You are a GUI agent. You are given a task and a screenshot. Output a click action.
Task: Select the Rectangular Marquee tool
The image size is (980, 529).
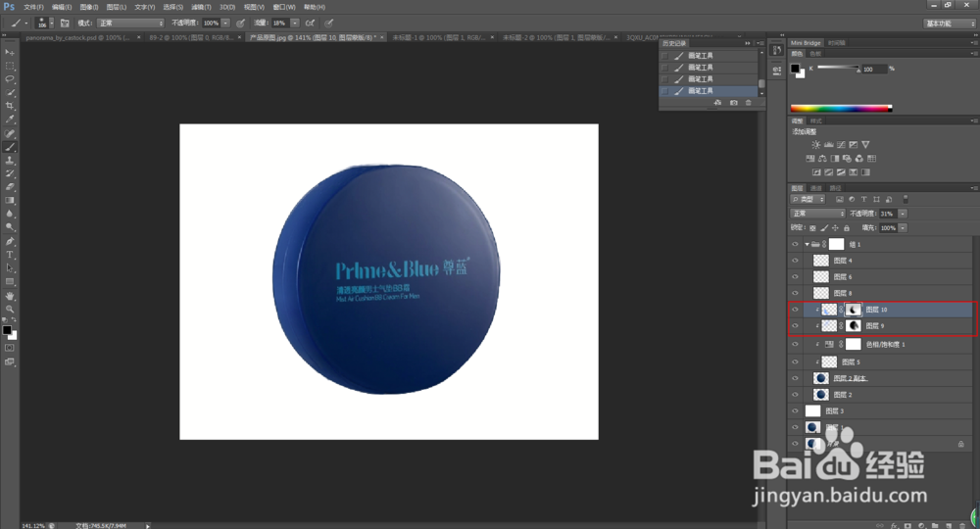[10, 66]
